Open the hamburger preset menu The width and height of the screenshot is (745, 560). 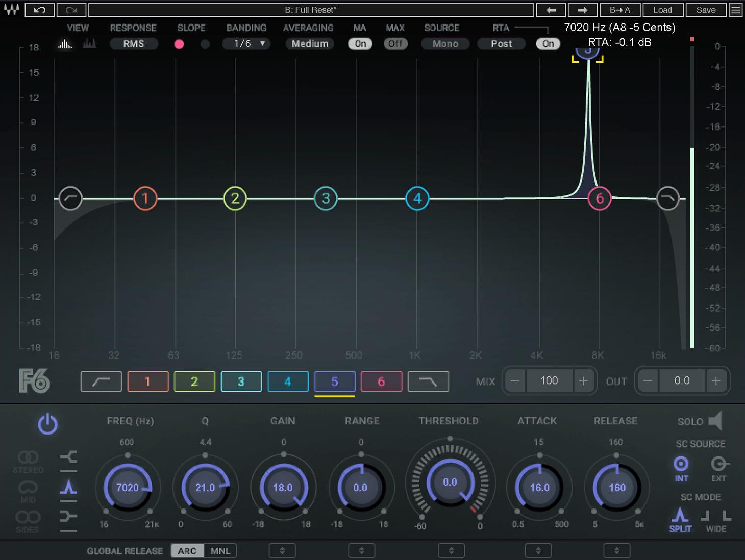coord(735,10)
